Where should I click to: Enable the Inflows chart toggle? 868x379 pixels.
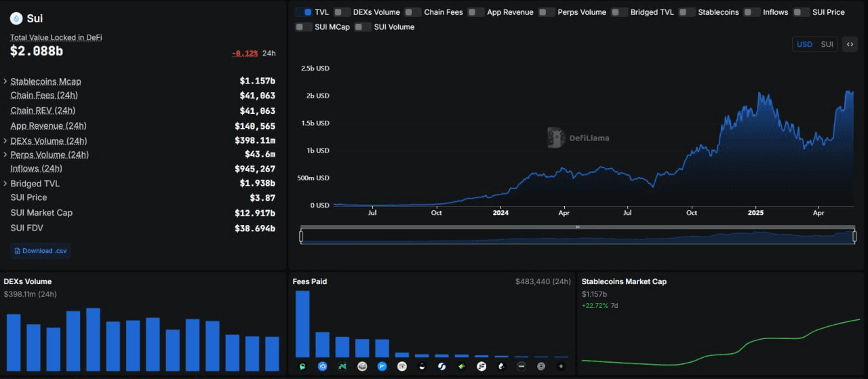(751, 12)
